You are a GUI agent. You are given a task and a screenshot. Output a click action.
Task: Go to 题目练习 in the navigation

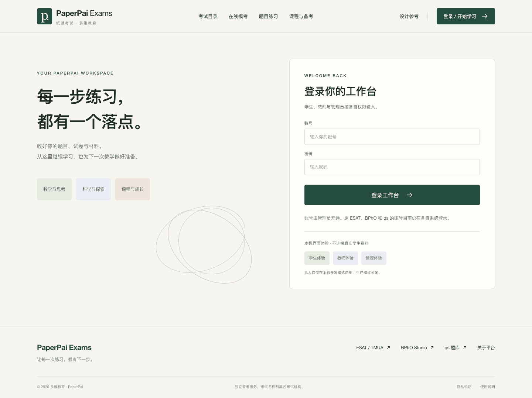point(268,16)
